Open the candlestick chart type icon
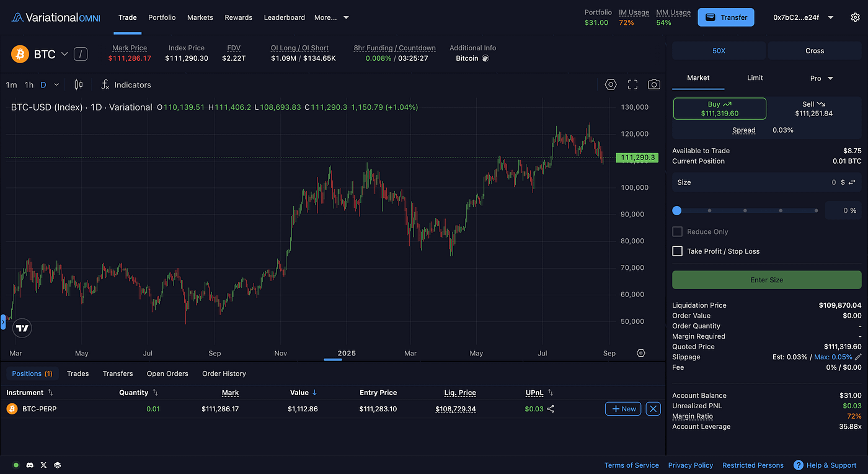This screenshot has height=474, width=868. [79, 85]
